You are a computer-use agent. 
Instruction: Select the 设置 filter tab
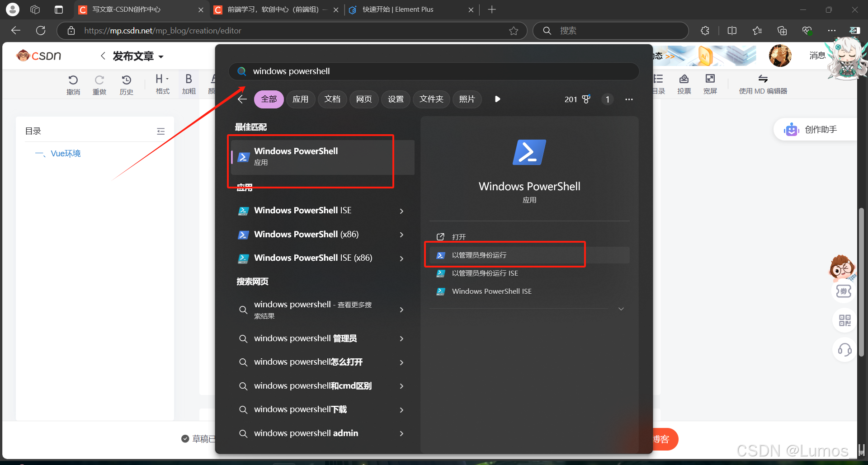396,99
